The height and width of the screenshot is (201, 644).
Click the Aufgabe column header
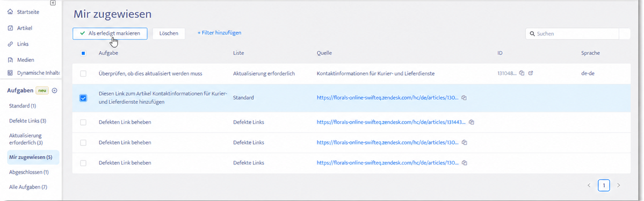coord(108,53)
